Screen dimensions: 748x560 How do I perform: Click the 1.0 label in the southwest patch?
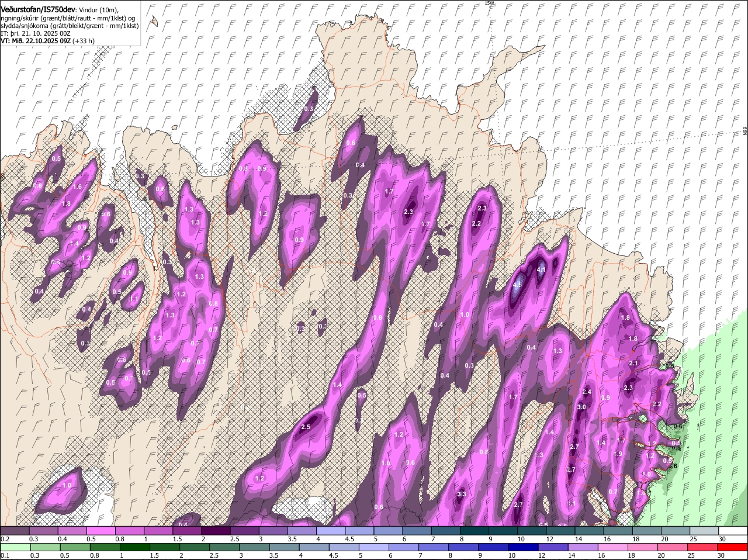67,485
